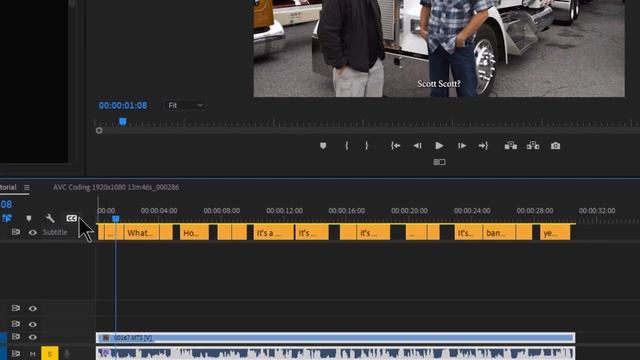640x360 pixels.
Task: Select the 'ban...' caption clip
Action: click(x=499, y=232)
